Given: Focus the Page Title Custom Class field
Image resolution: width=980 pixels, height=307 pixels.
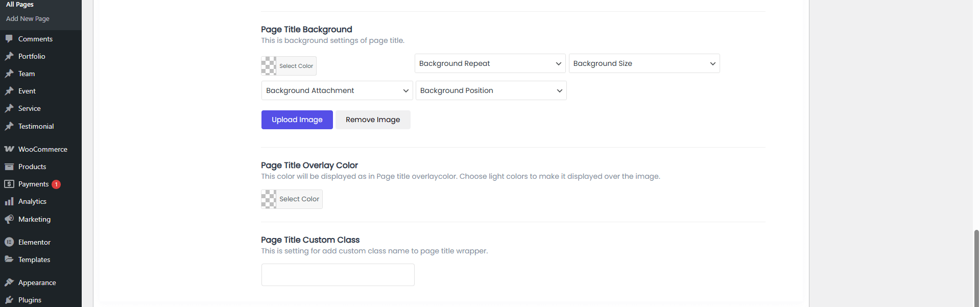Looking at the screenshot, I should coord(338,275).
